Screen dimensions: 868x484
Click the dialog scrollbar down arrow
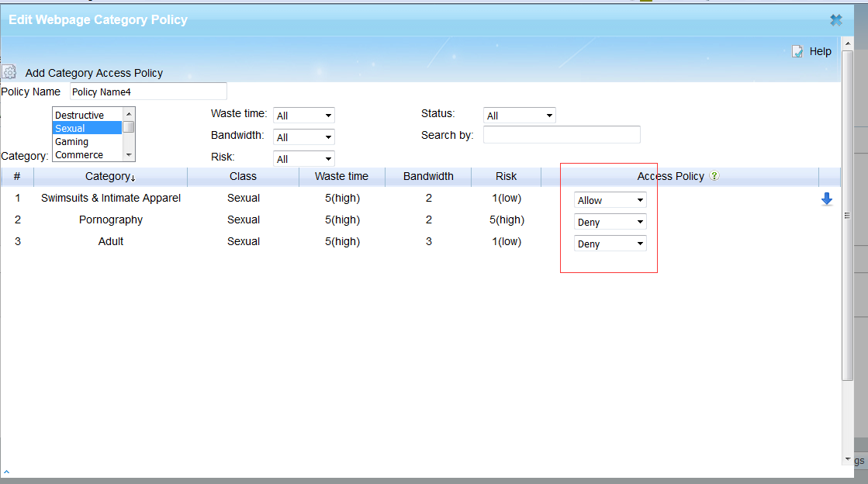tap(848, 459)
